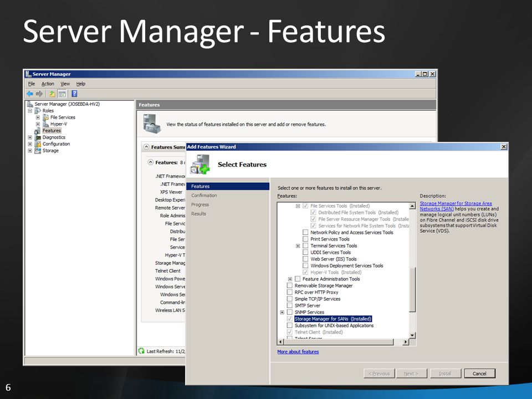532x399 pixels.
Task: Select the Features step in wizard sidebar
Action: [x=228, y=186]
